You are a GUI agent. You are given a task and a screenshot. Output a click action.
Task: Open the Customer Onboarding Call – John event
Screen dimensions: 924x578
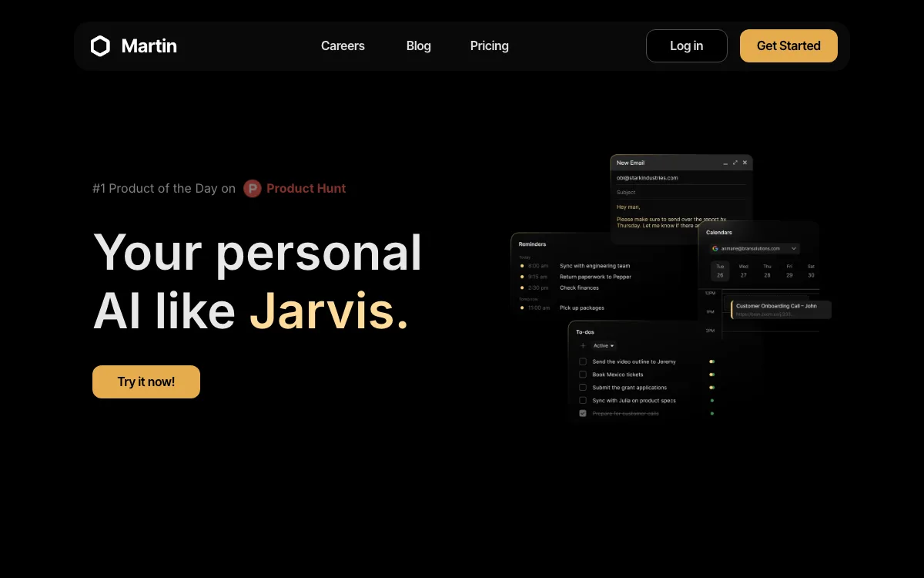tap(781, 310)
